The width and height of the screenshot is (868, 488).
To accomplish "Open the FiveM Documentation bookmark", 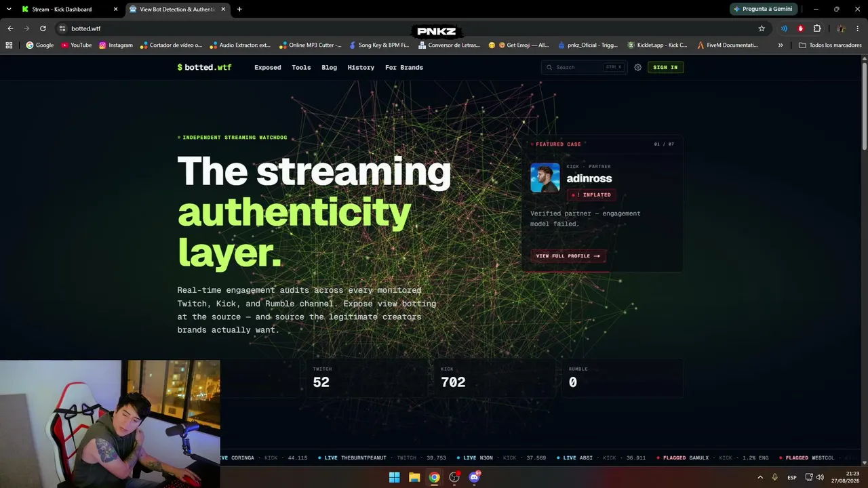I will point(727,45).
